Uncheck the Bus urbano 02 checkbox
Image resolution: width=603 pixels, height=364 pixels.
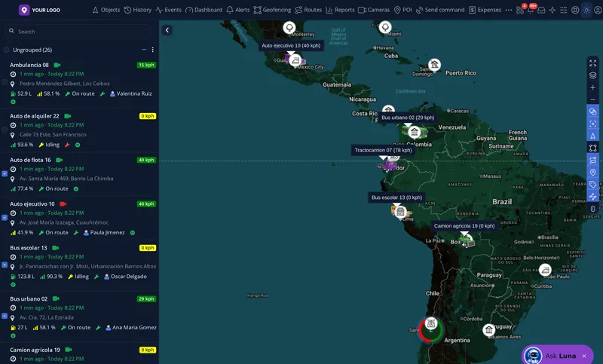click(5, 316)
